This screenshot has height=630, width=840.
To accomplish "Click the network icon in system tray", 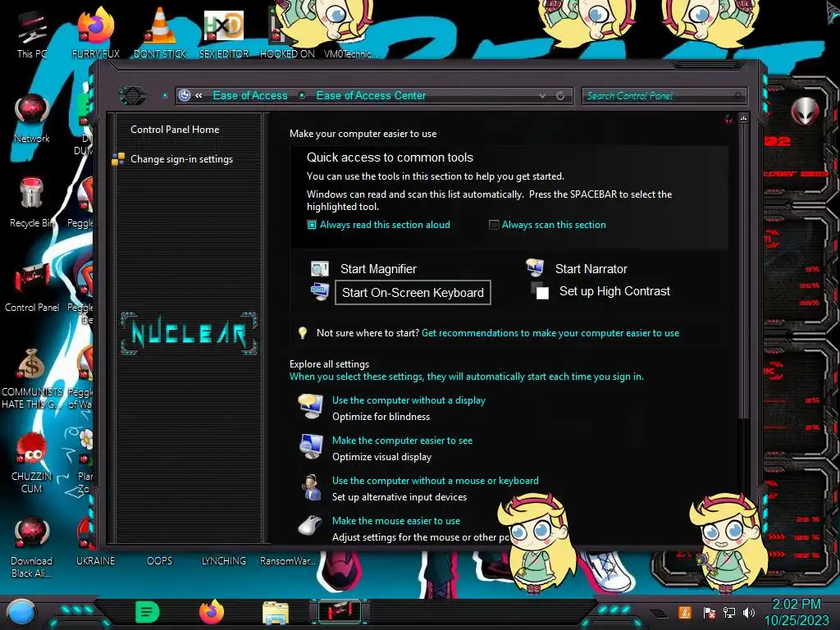I will pos(729,612).
